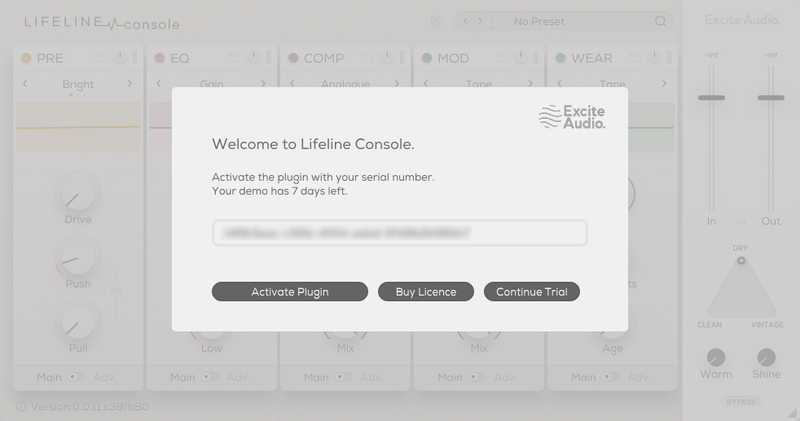Click the MOD header mini mix knob
Image resolution: width=800 pixels, height=421 pixels.
(521, 57)
